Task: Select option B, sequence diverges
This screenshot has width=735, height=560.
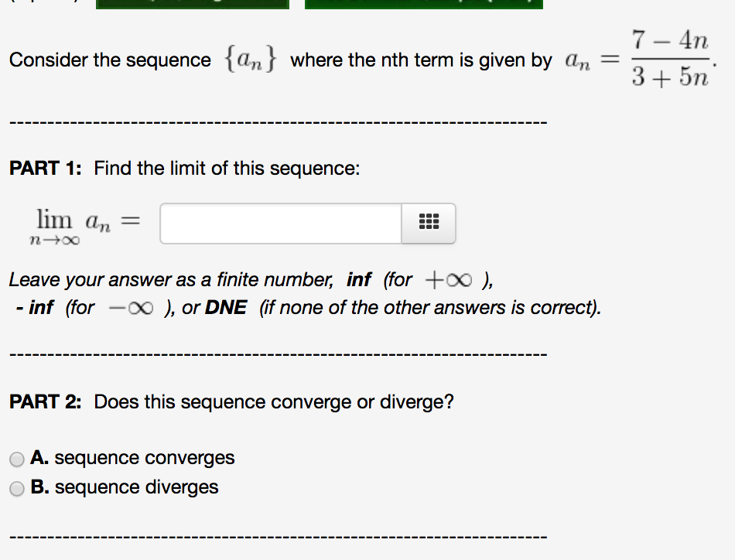Action: pos(16,487)
